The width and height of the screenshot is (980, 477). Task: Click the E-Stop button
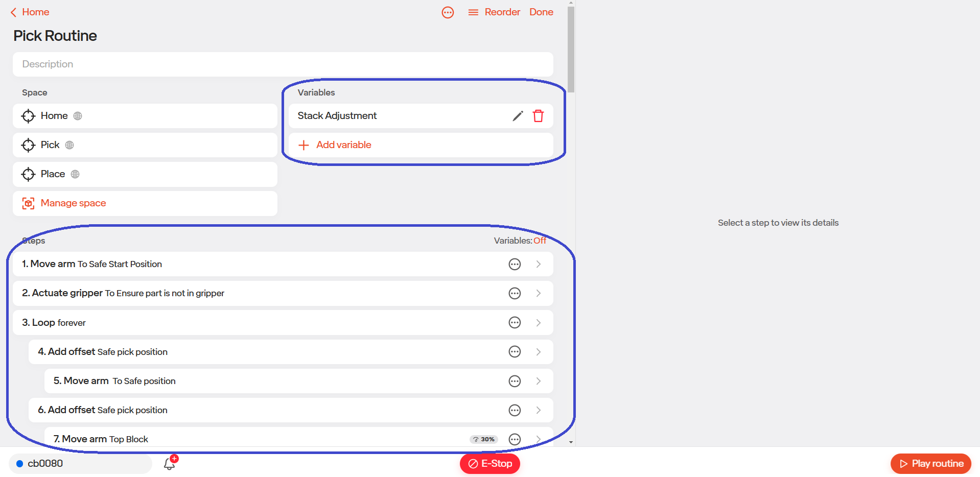(489, 464)
